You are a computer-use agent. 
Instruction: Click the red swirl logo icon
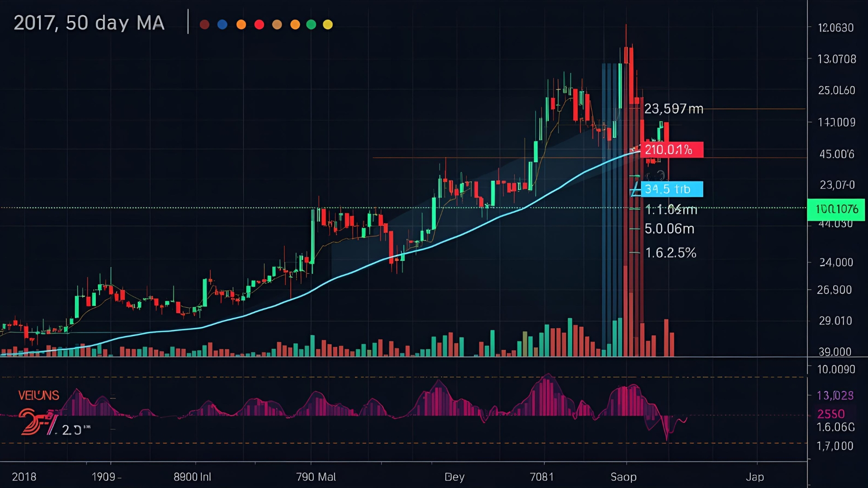(x=32, y=422)
